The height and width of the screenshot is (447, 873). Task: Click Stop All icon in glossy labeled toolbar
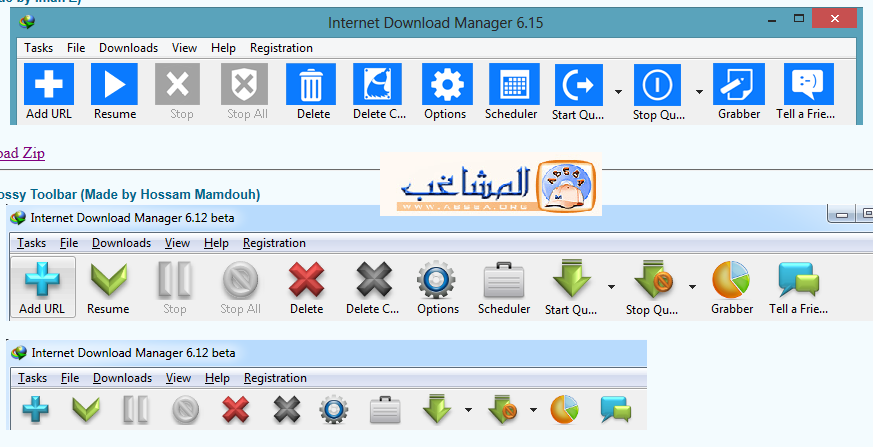point(240,280)
